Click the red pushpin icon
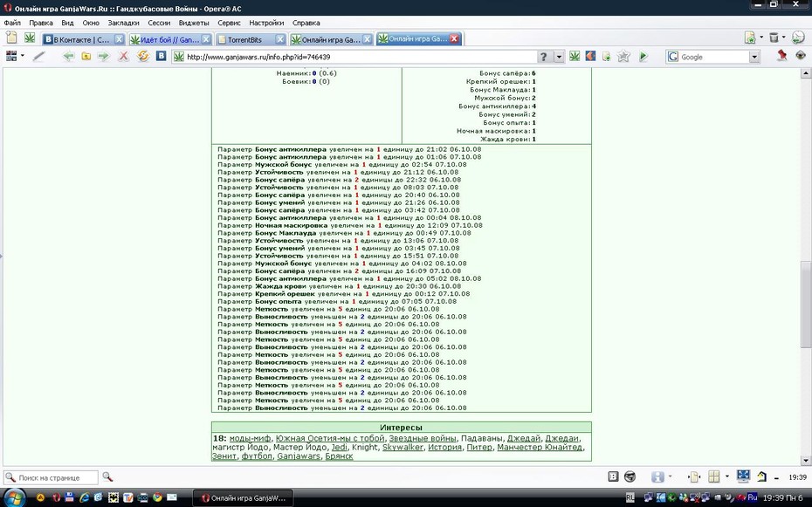This screenshot has width=812, height=507. tap(782, 55)
